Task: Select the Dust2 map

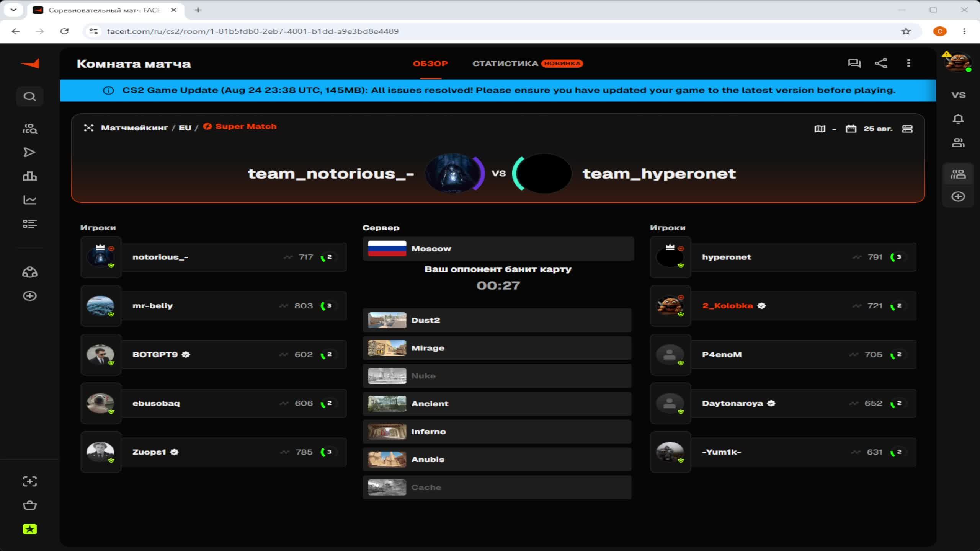Action: pos(497,320)
